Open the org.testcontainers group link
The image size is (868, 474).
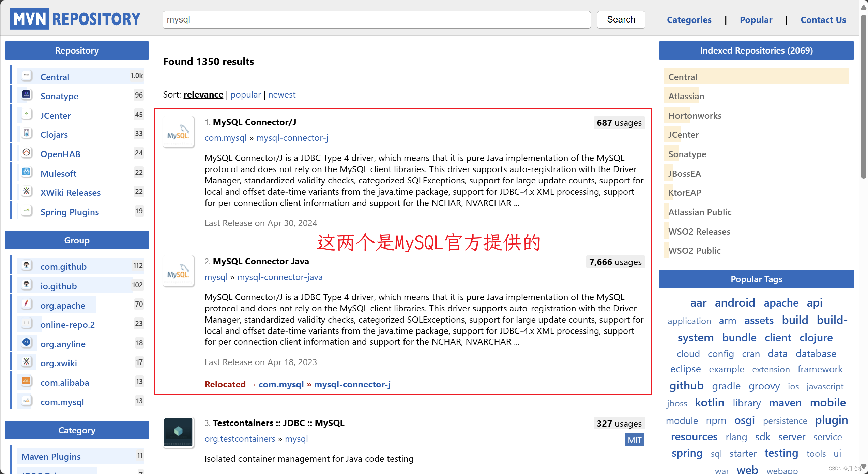click(240, 439)
